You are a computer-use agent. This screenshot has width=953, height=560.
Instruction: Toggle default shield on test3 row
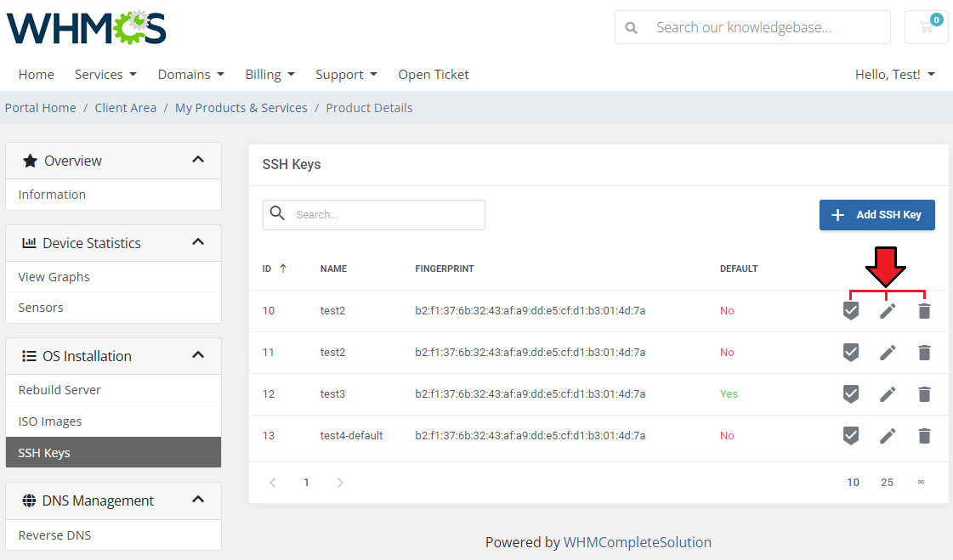tap(850, 394)
